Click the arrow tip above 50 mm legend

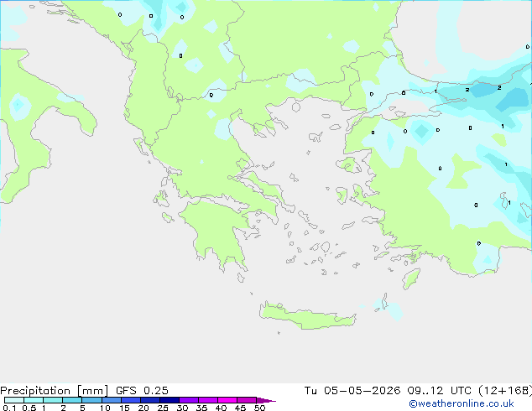(x=266, y=400)
